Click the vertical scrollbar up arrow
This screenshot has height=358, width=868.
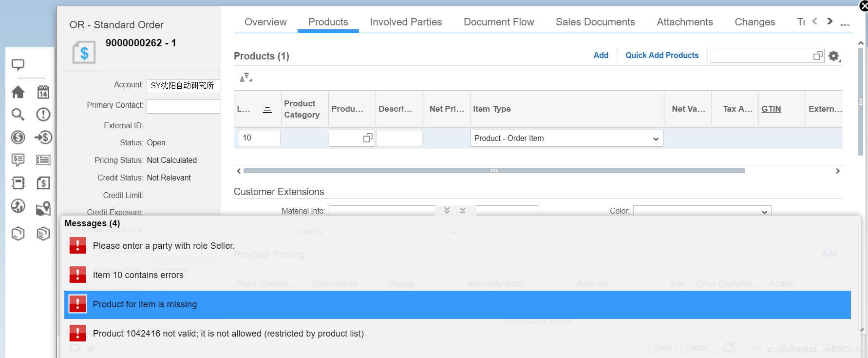tap(861, 43)
